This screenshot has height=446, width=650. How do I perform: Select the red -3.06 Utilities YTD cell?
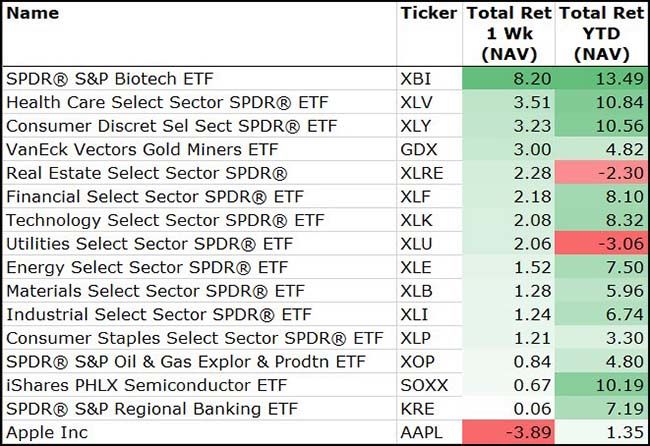coord(600,244)
